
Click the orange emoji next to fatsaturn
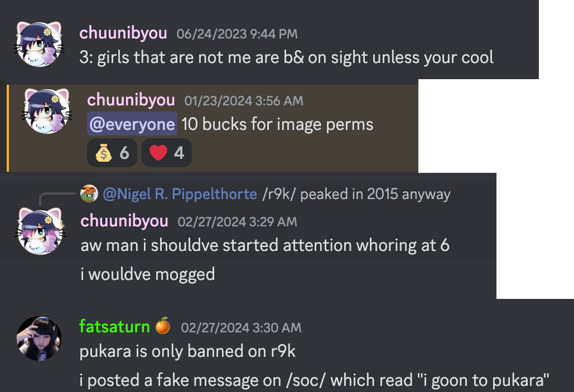[163, 326]
